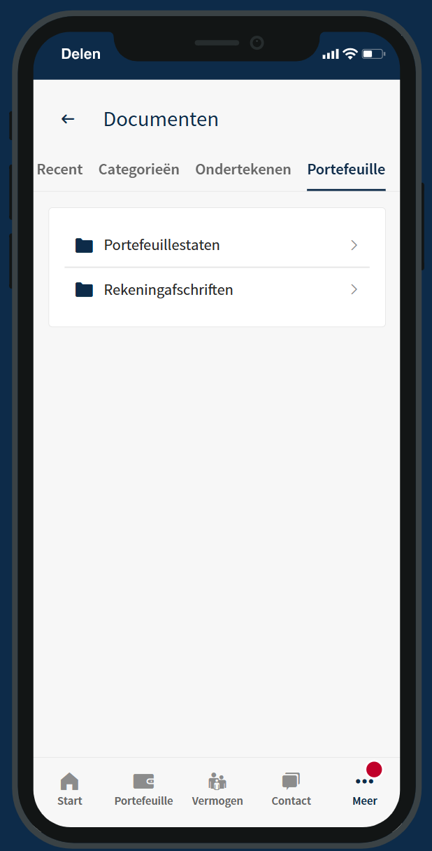Select the Ondertekenen tab
The height and width of the screenshot is (851, 432).
243,169
